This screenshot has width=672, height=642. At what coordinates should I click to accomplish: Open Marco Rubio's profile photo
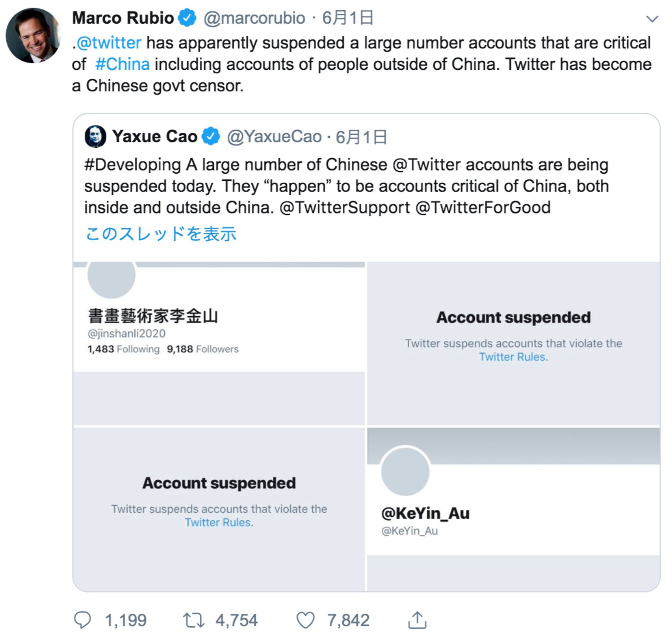click(32, 36)
